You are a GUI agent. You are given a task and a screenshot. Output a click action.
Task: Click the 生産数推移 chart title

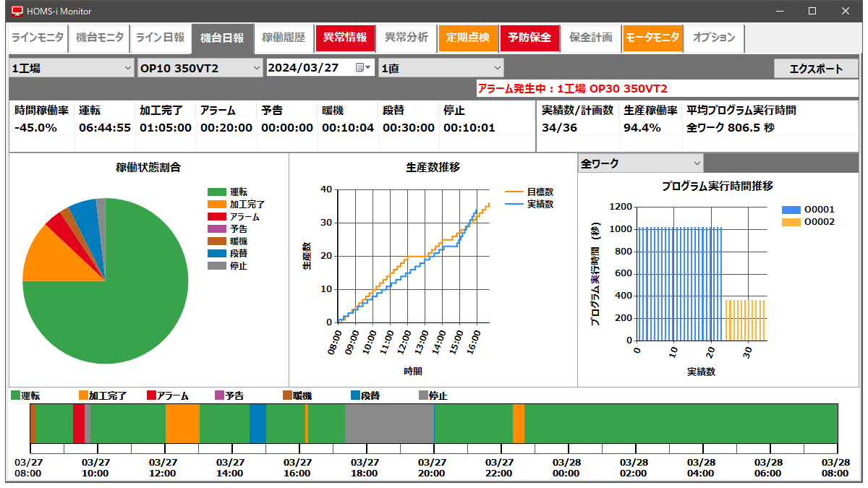pos(433,168)
